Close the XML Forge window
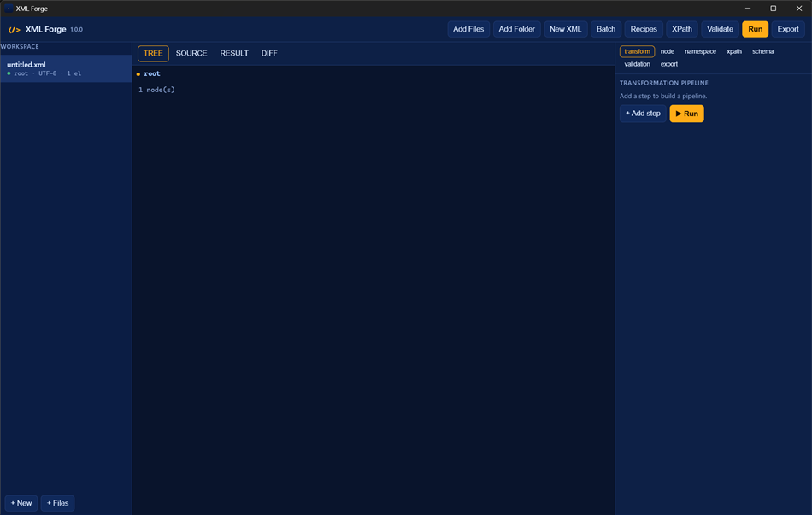This screenshot has height=515, width=812. tap(799, 9)
